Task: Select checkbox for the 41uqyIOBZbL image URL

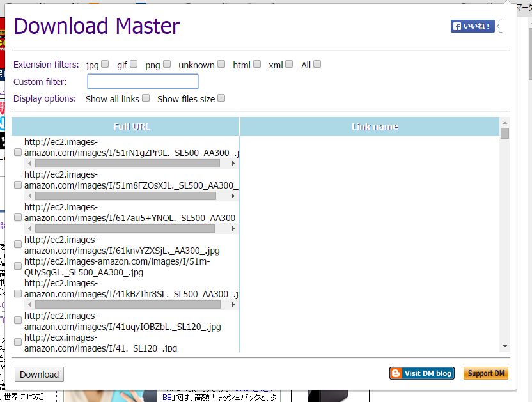Action: click(18, 320)
